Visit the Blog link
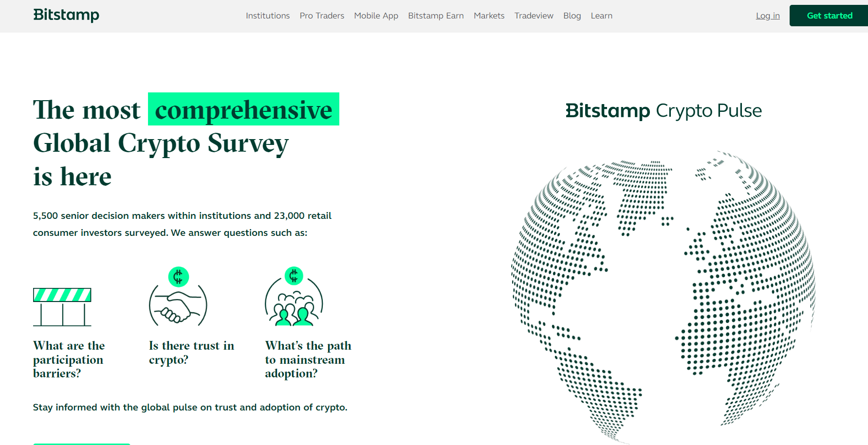The height and width of the screenshot is (445, 868). pos(572,16)
